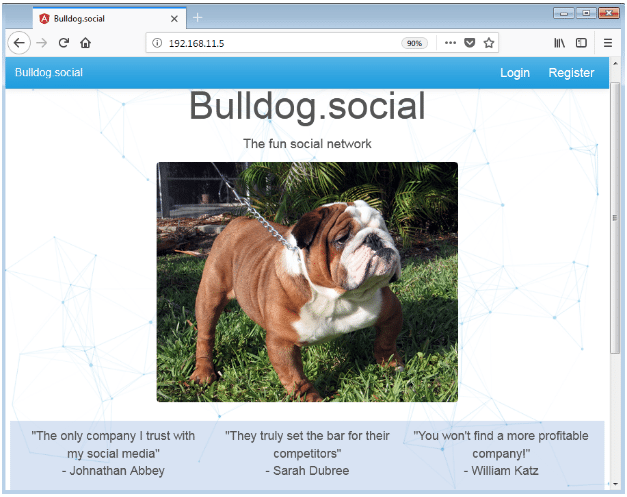Bookmark this page with the star icon
The width and height of the screenshot is (627, 497).
489,43
